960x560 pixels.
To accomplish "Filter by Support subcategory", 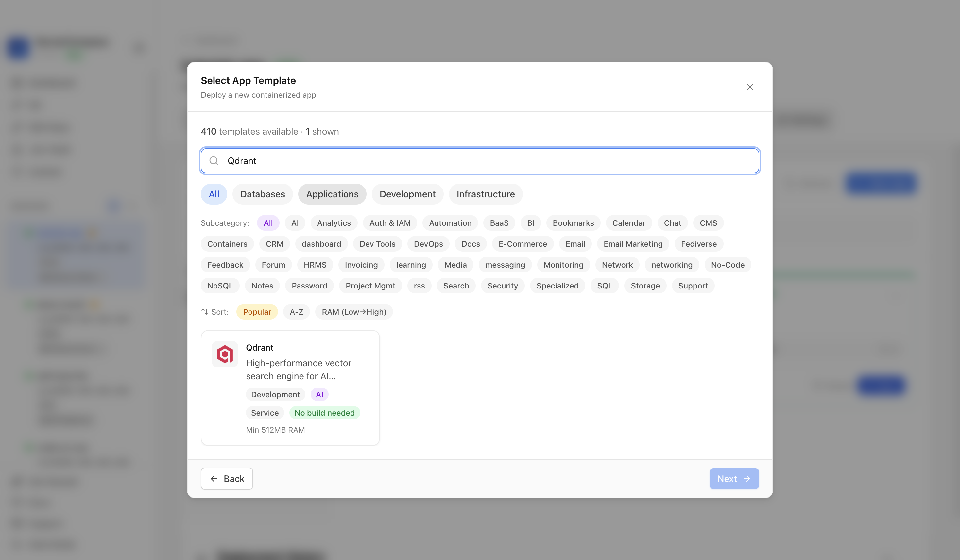I will [x=693, y=286].
